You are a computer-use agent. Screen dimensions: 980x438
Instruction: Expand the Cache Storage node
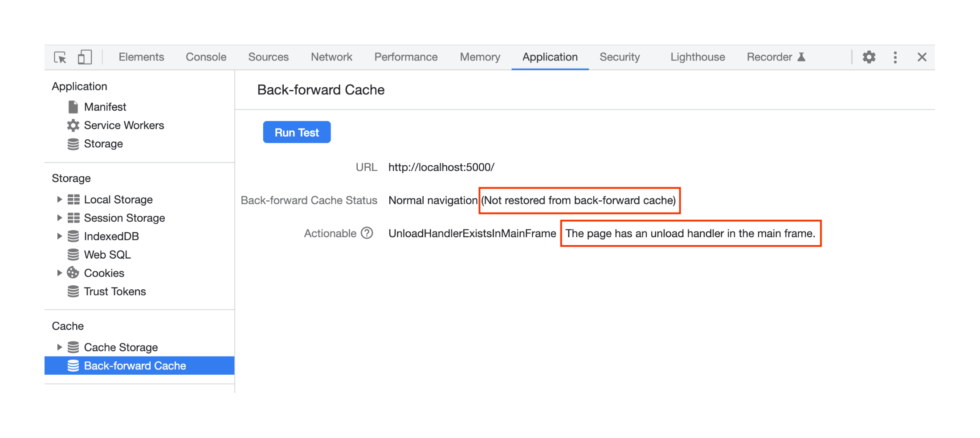[x=59, y=347]
